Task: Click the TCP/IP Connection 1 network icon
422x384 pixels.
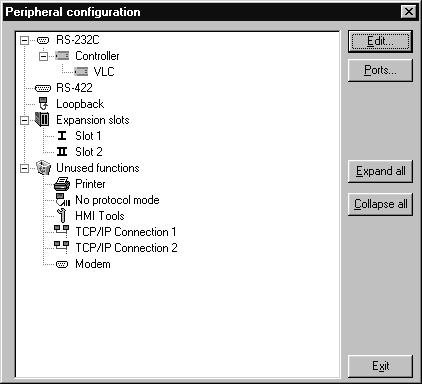Action: point(62,230)
